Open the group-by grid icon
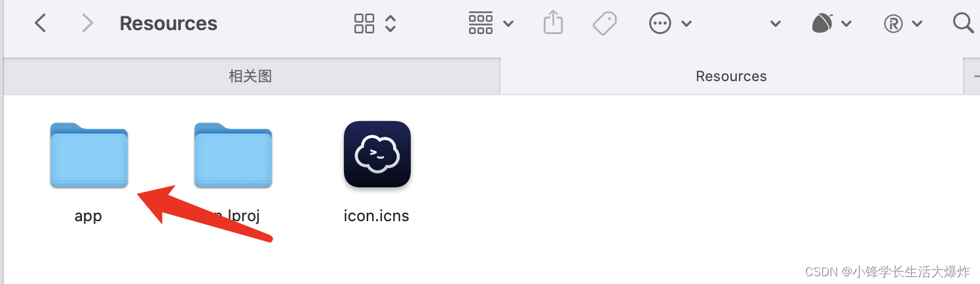Viewport: 980px width, 284px height. [481, 24]
